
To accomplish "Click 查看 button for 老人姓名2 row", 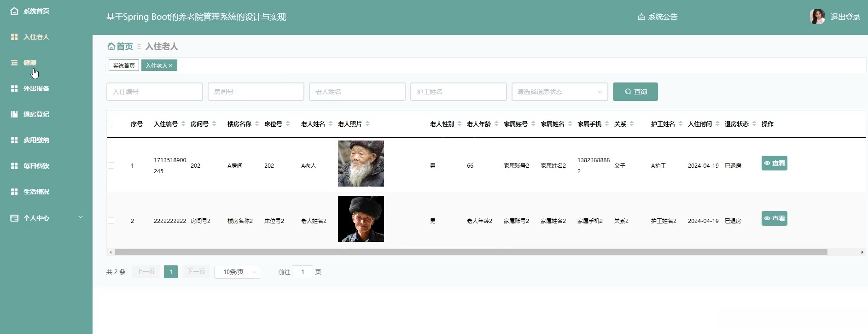I will click(x=775, y=218).
